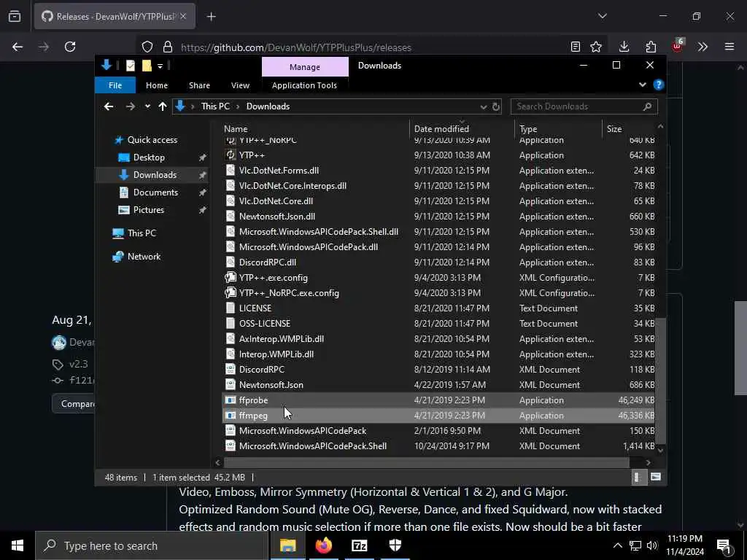Open volume control in system tray
Image resolution: width=747 pixels, height=560 pixels.
coord(652,545)
